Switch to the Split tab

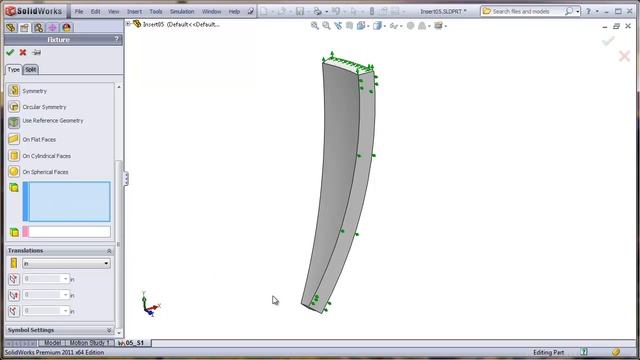point(31,69)
